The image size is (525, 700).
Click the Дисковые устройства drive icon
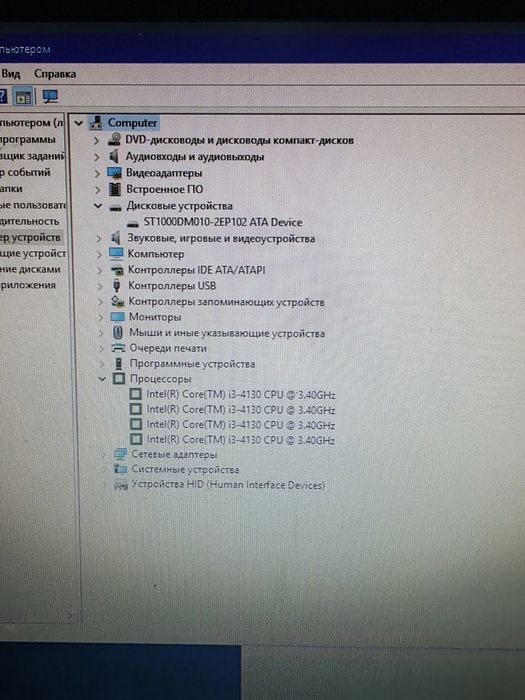pos(116,207)
